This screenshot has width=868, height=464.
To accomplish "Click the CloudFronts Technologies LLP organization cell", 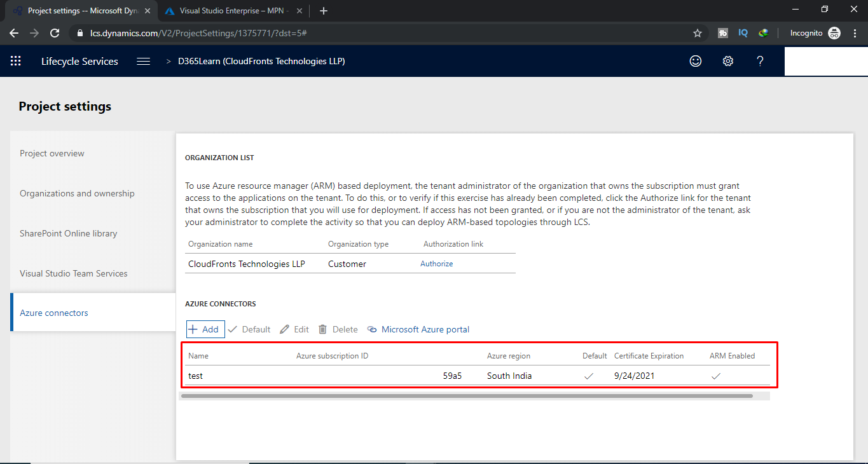I will (247, 264).
